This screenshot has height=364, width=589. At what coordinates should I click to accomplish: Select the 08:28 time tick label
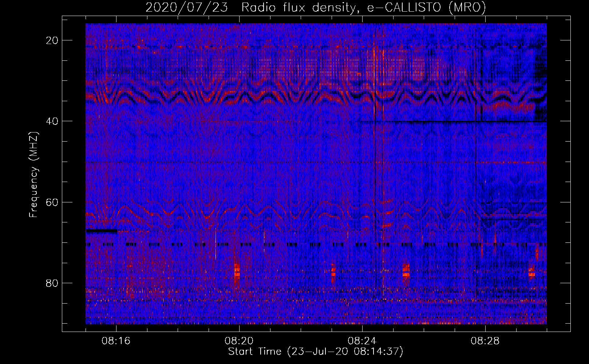[485, 341]
